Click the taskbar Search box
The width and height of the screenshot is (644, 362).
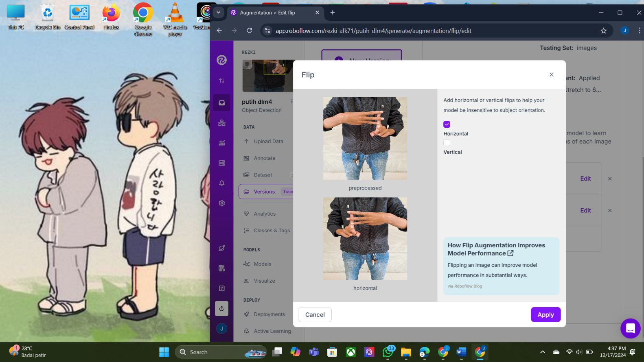[221, 352]
